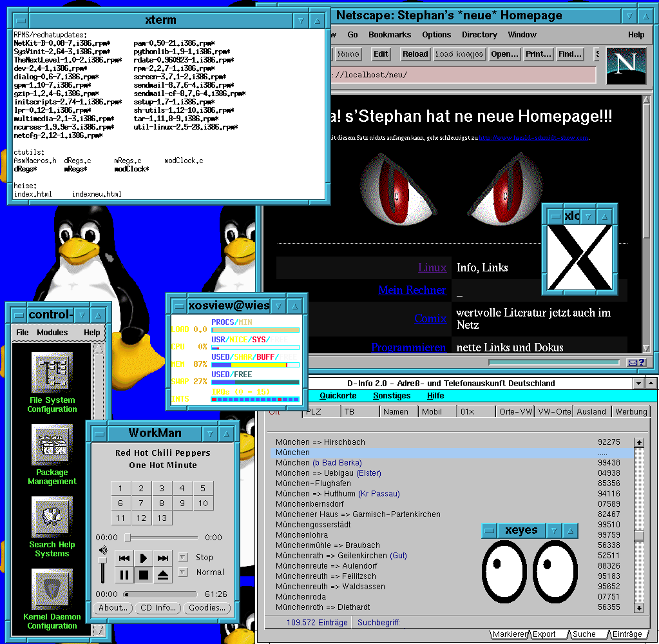Follow the Mein Rechner link
Screen dimensions: 659x644
[412, 290]
